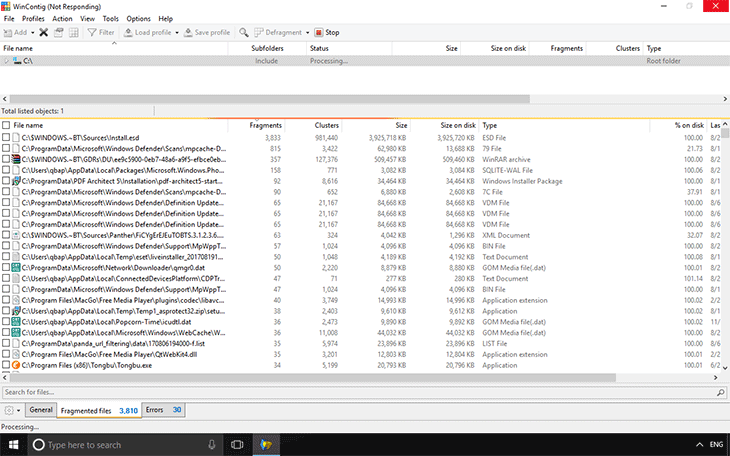
Task: Open the File menu
Action: [x=9, y=19]
